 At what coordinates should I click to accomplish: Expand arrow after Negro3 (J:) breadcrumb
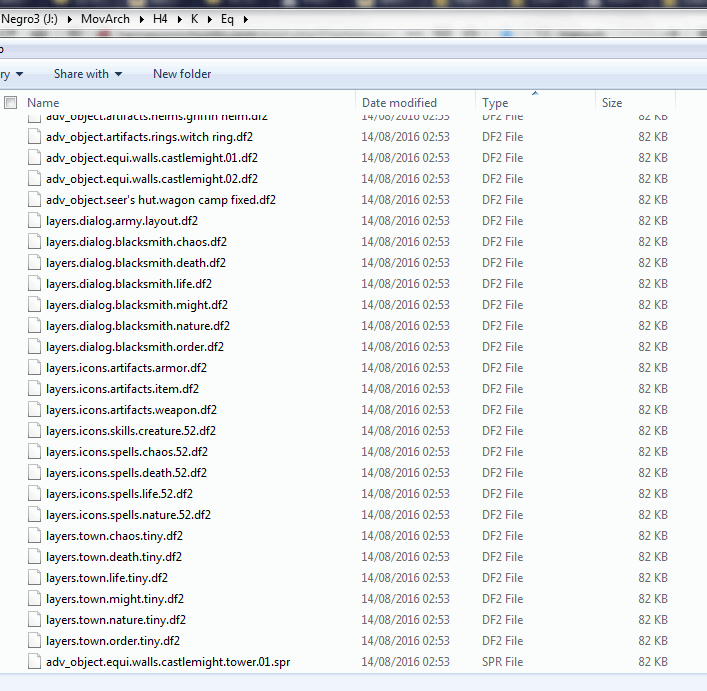(69, 20)
